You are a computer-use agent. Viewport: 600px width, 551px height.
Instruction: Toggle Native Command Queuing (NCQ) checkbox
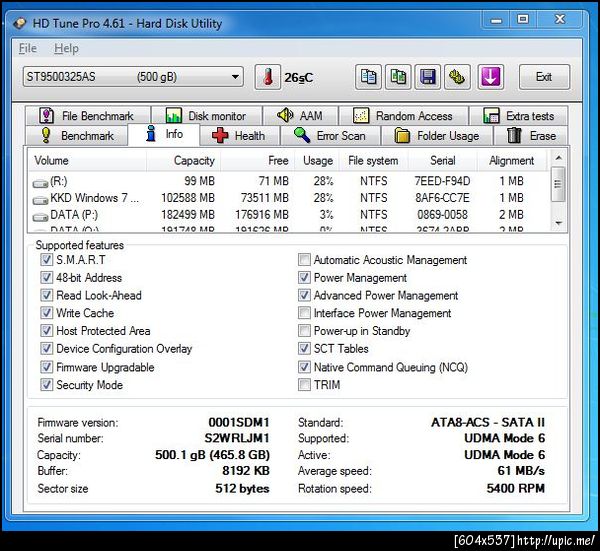tap(304, 367)
